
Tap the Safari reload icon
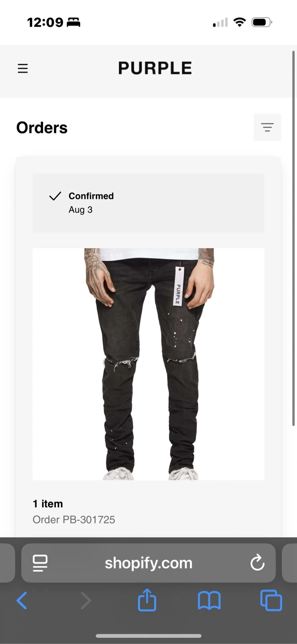tap(257, 563)
